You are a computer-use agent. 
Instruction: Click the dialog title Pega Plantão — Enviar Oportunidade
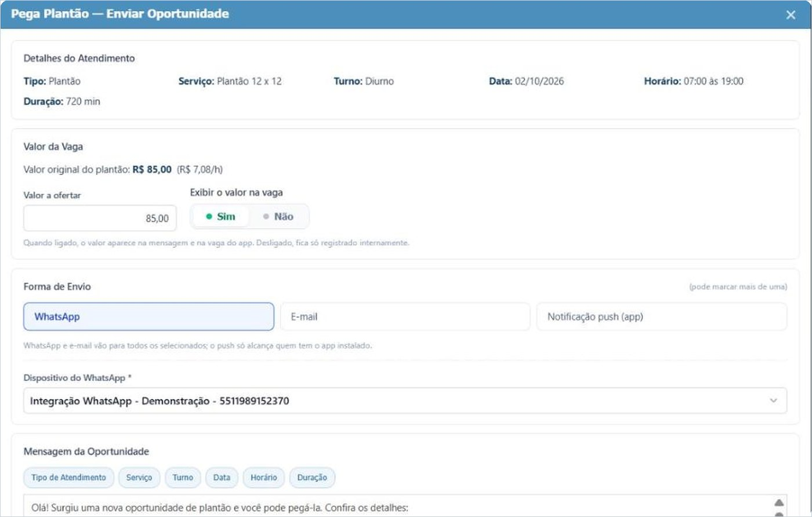120,14
